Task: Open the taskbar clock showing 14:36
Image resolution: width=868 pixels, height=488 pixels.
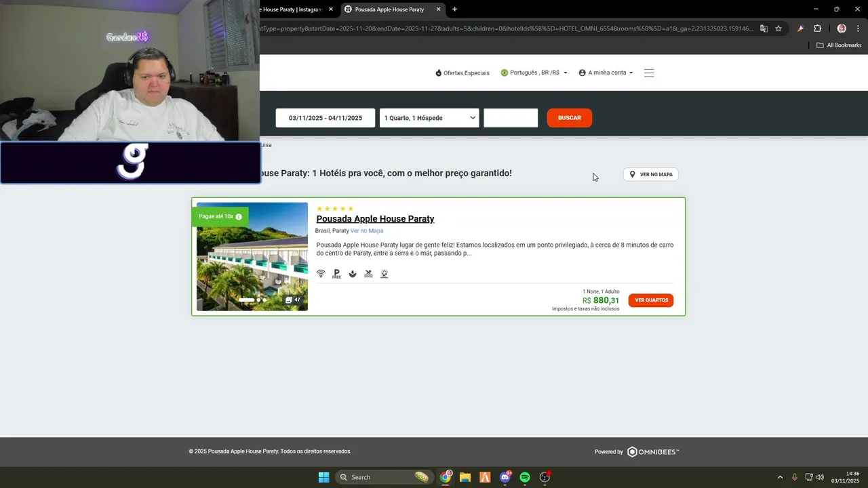Action: click(846, 477)
